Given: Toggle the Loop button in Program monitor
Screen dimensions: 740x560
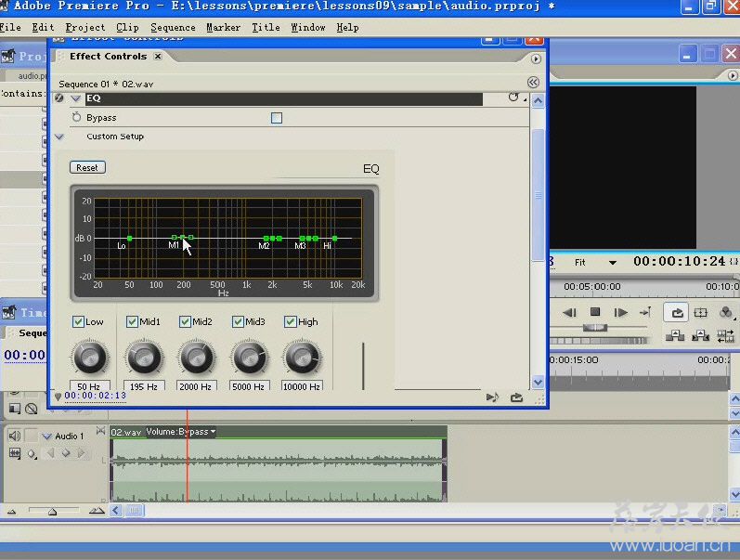Looking at the screenshot, I should [x=677, y=313].
